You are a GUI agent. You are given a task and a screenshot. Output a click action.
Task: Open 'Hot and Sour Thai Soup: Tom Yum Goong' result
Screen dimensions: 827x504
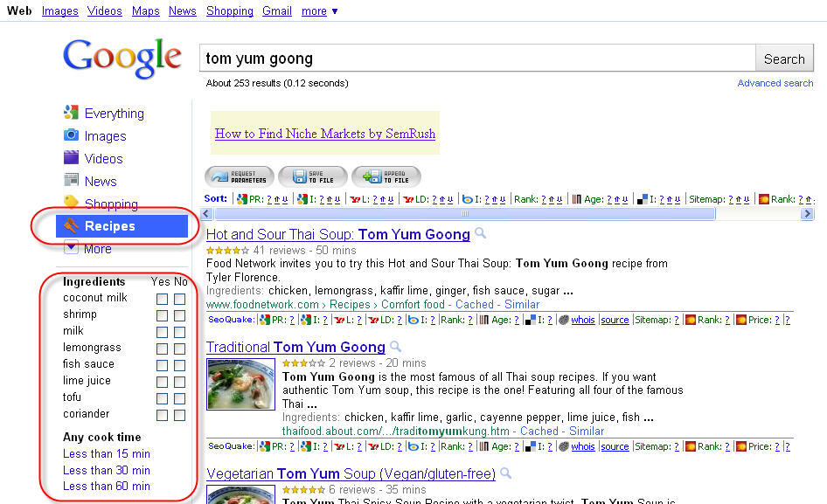pos(338,234)
